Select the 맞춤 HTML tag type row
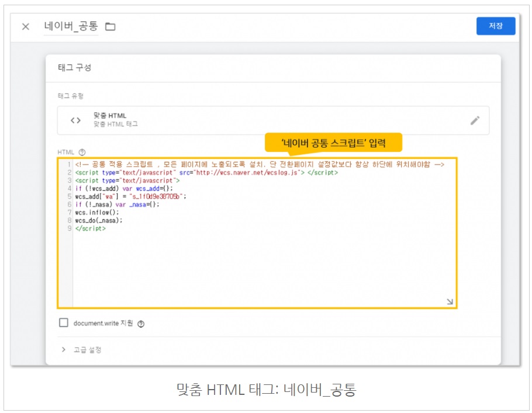 [273, 120]
